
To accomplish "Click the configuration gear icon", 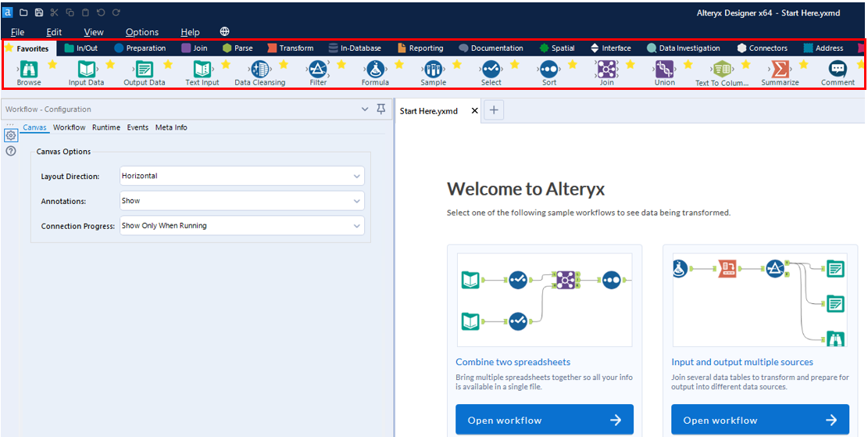I will 10,135.
